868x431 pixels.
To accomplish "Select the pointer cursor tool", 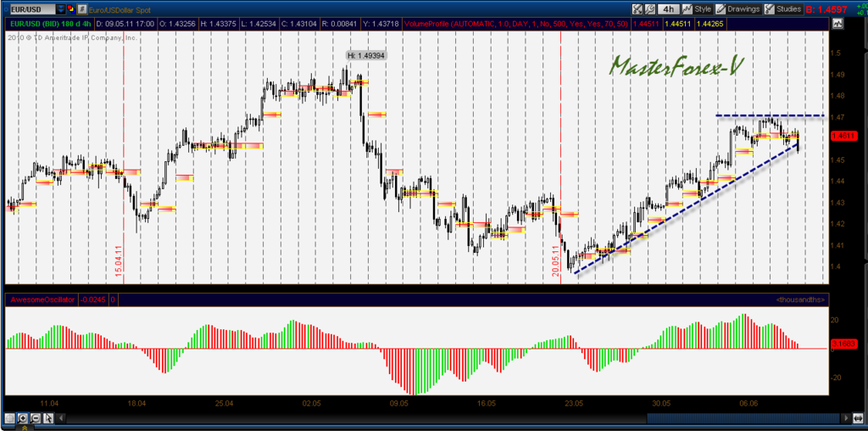I will [x=48, y=418].
